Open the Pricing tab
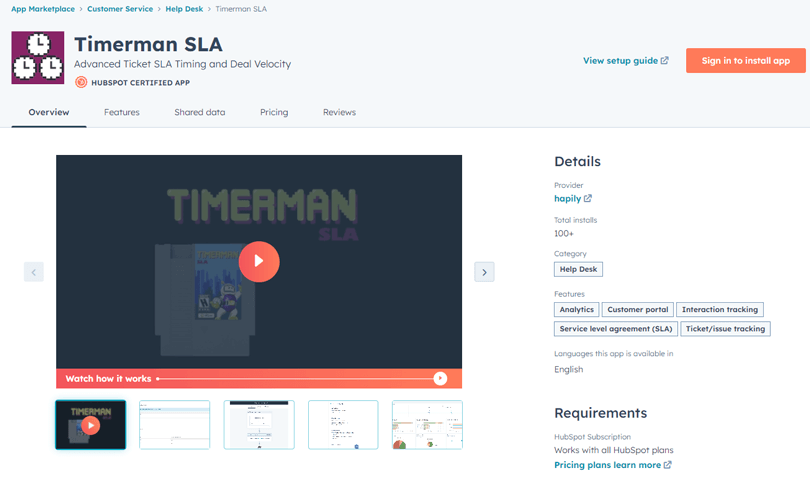Screen dimensions: 810x477 coord(274,112)
